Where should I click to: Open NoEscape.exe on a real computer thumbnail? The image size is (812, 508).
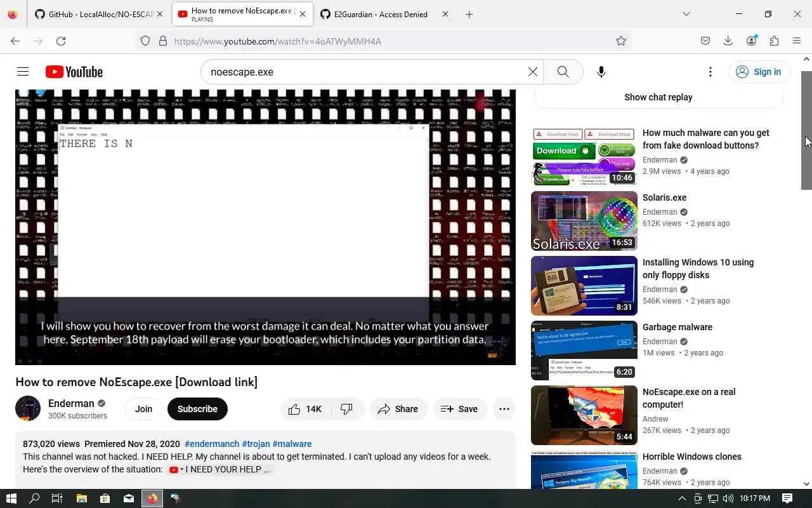tap(584, 415)
